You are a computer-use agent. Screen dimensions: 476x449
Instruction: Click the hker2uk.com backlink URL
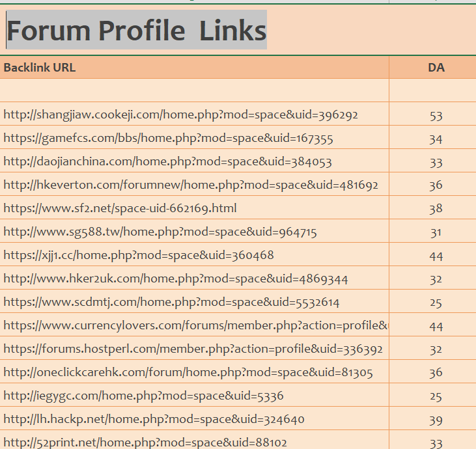coord(175,279)
